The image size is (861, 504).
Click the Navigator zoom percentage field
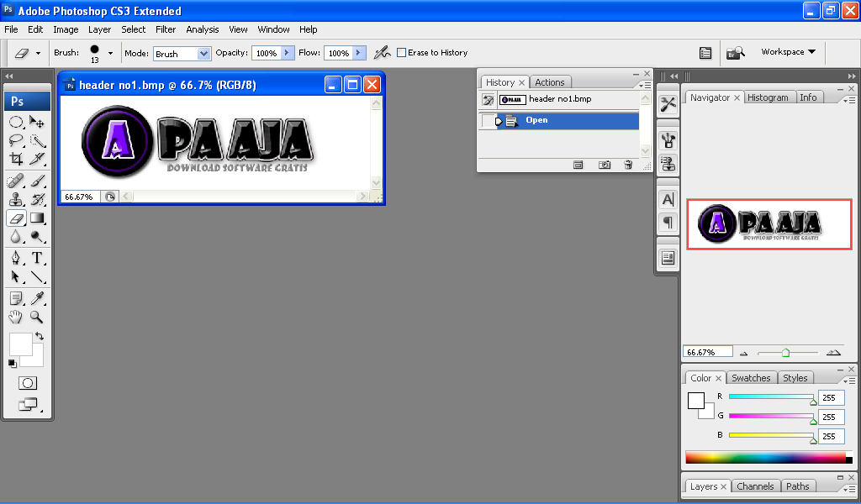pos(707,352)
